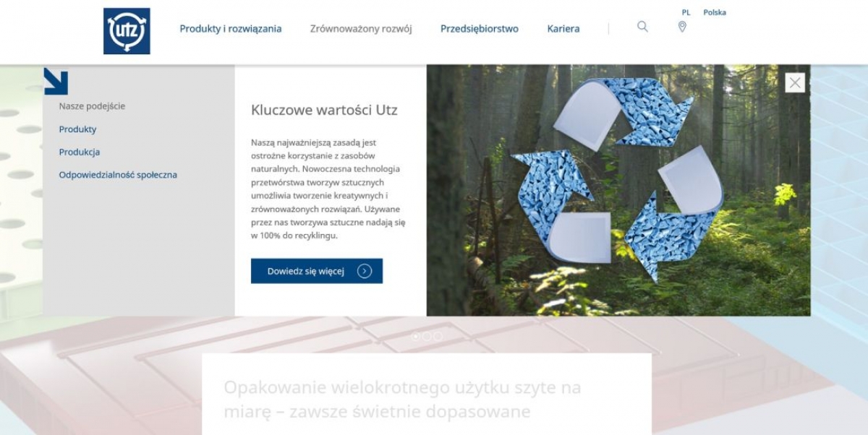This screenshot has height=435, width=868.
Task: Select the third carousel dot
Action: coord(438,336)
